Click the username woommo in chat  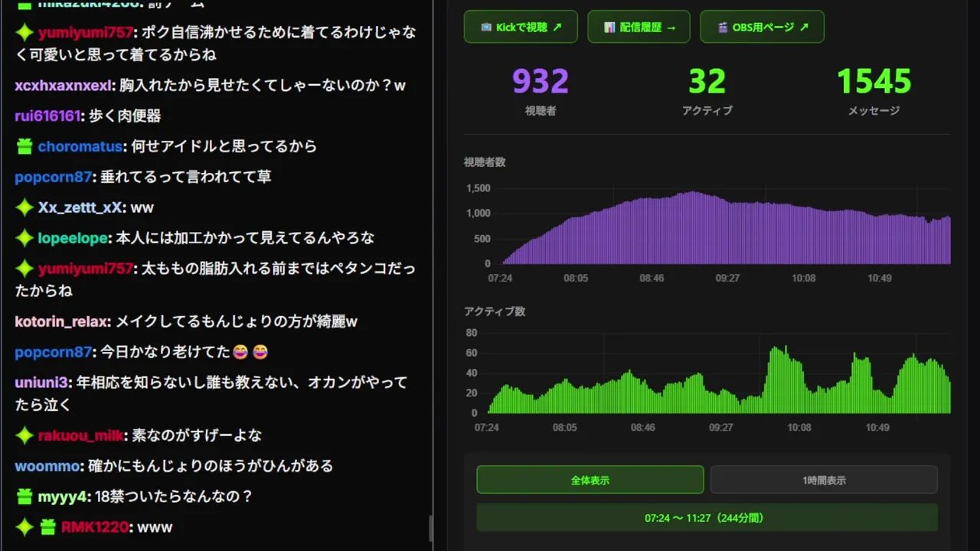(47, 466)
